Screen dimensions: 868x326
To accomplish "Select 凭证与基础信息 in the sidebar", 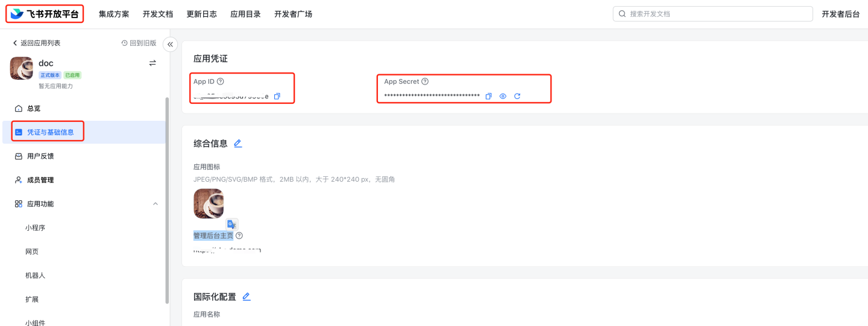I will [84, 132].
